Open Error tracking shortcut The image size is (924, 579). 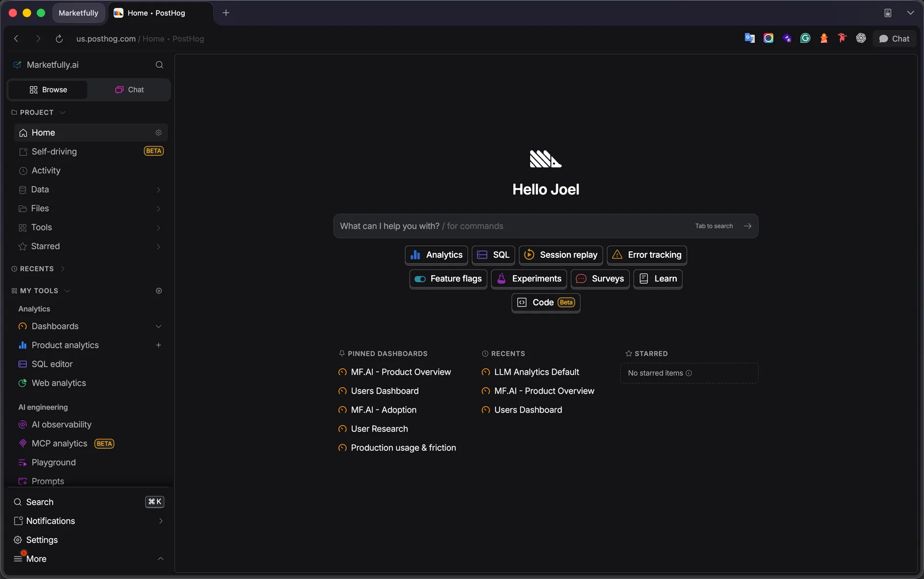(x=647, y=255)
